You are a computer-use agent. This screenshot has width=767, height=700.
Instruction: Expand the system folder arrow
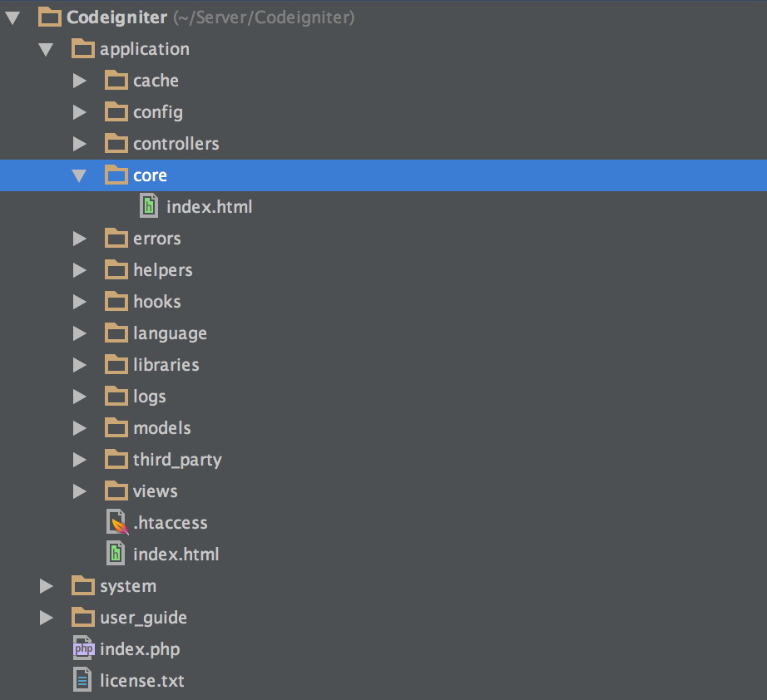[47, 586]
